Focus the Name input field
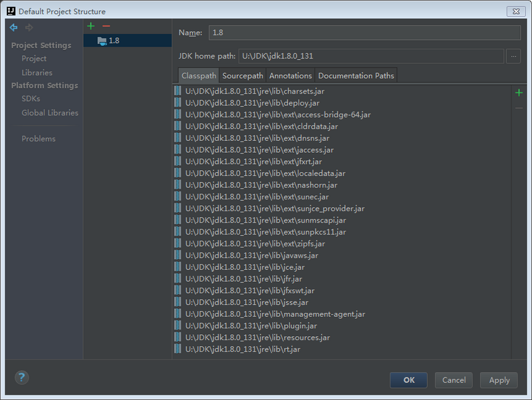Image resolution: width=532 pixels, height=400 pixels. pos(364,33)
